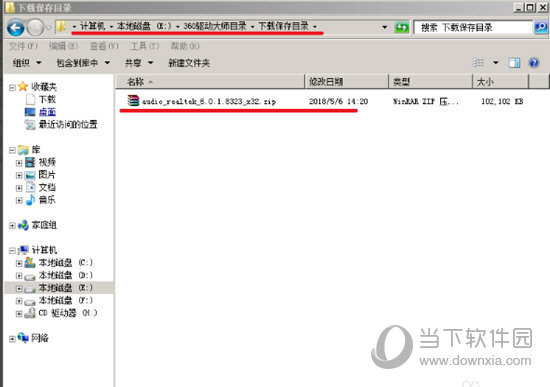Click the 库 libraries icon

point(24,150)
